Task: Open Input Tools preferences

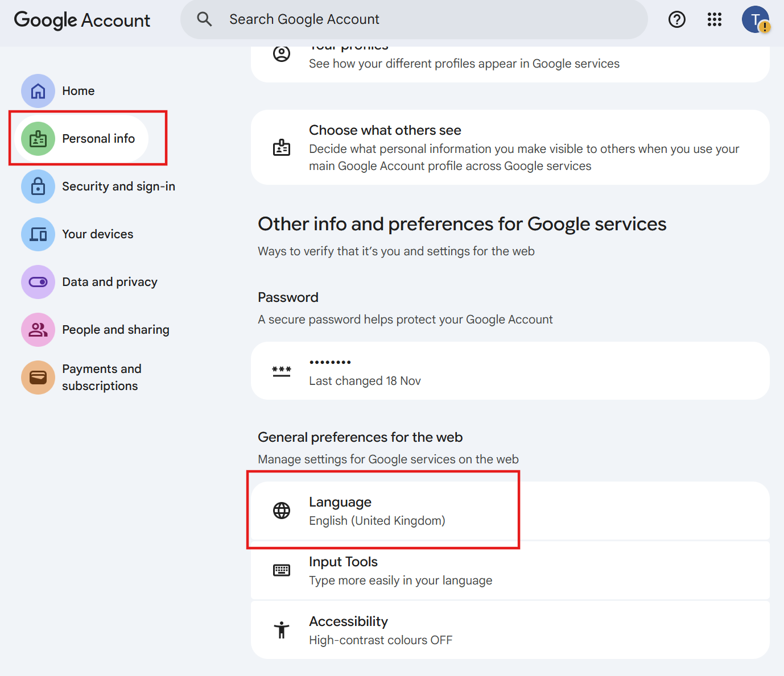Action: pyautogui.click(x=510, y=571)
